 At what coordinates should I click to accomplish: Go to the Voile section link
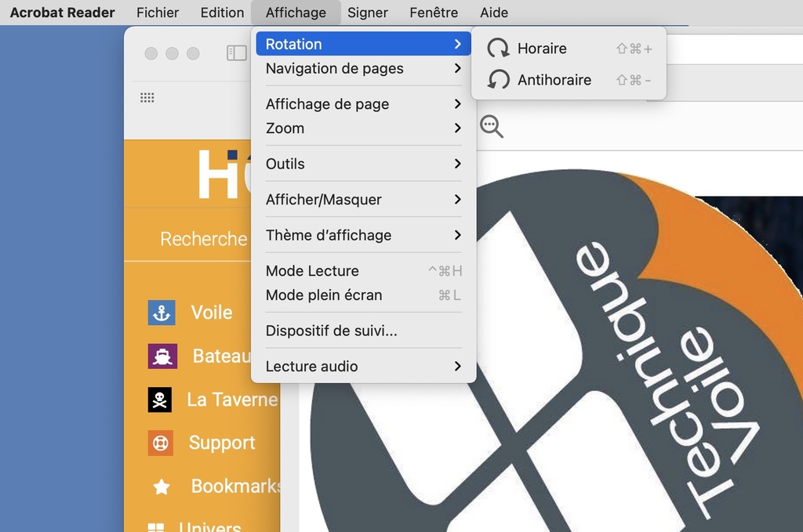click(x=212, y=313)
